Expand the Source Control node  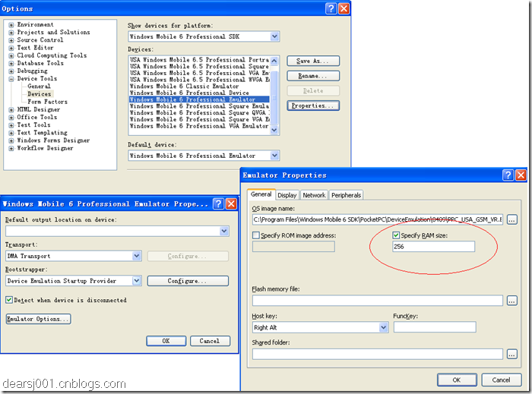(11, 40)
